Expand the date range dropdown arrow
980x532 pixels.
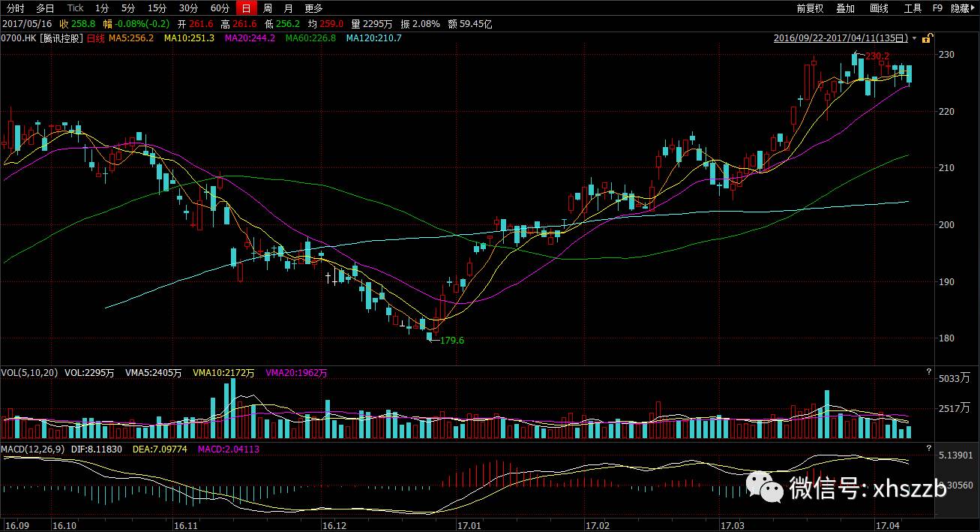click(x=915, y=38)
